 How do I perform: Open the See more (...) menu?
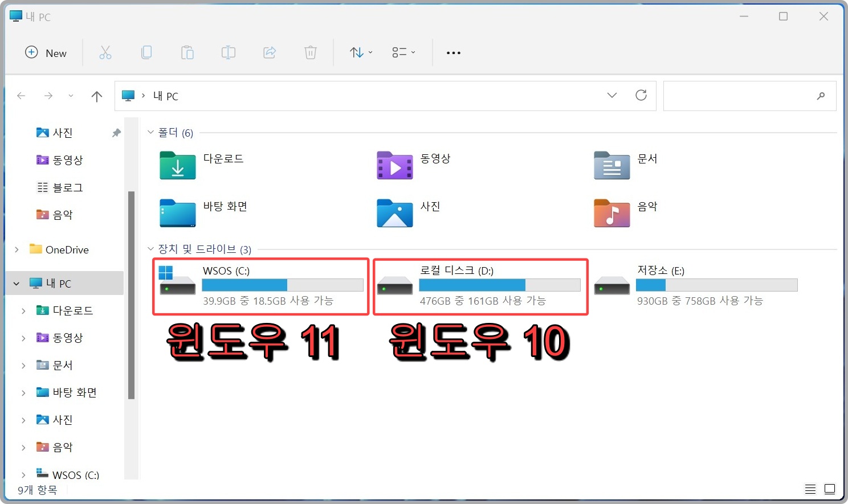pos(453,52)
